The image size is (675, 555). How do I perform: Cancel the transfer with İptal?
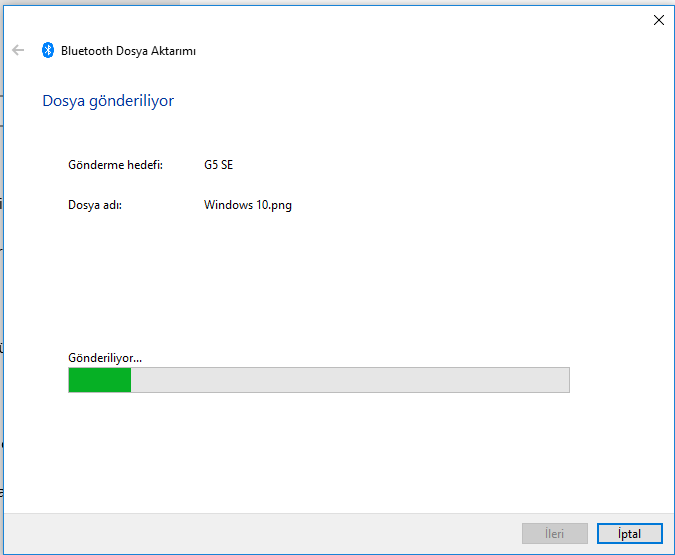[630, 534]
